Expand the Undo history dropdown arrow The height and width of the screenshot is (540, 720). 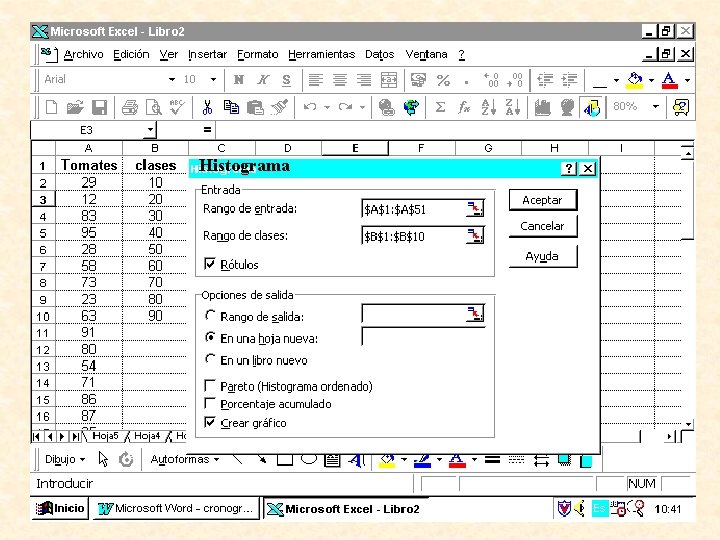tap(327, 107)
